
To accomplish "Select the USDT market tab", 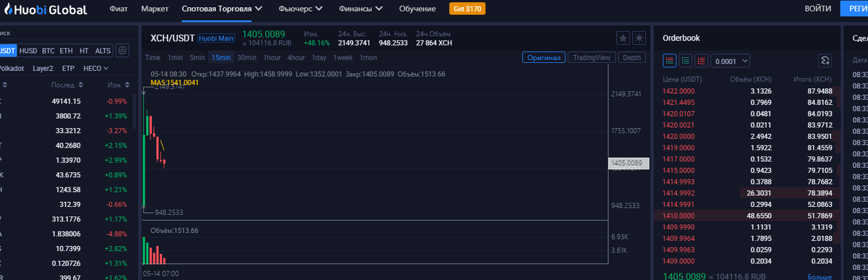I will point(8,51).
